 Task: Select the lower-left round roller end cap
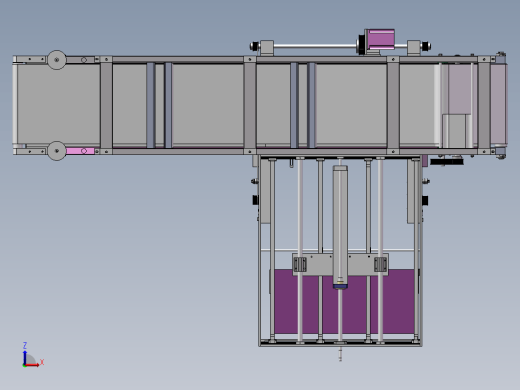57,151
